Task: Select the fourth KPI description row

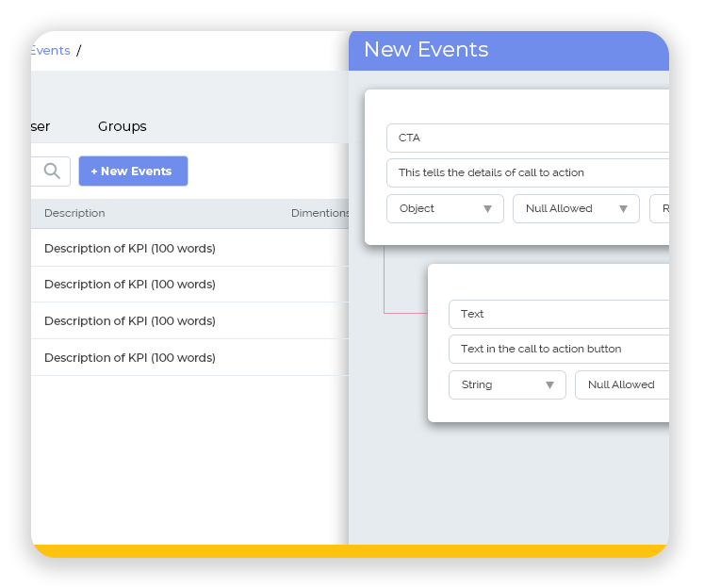Action: (x=130, y=358)
